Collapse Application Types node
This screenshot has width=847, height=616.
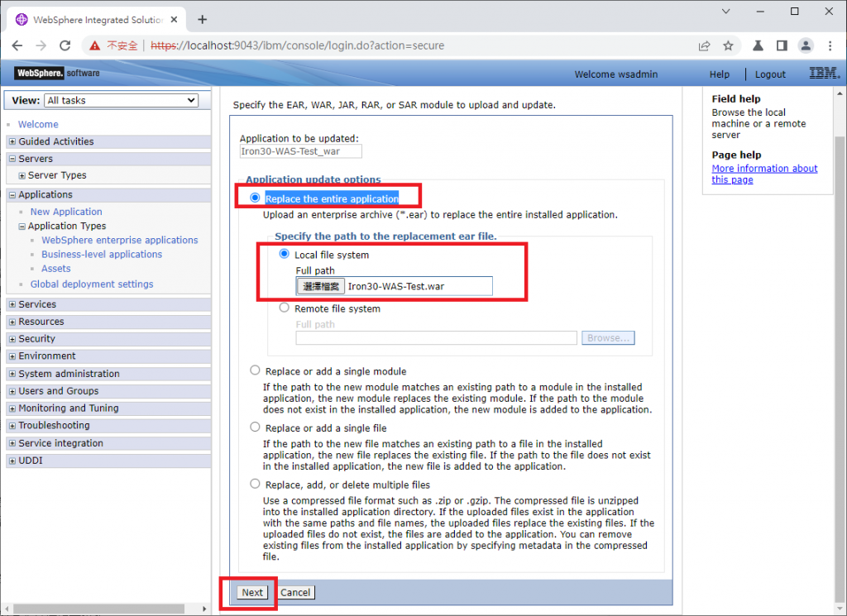pyautogui.click(x=22, y=227)
